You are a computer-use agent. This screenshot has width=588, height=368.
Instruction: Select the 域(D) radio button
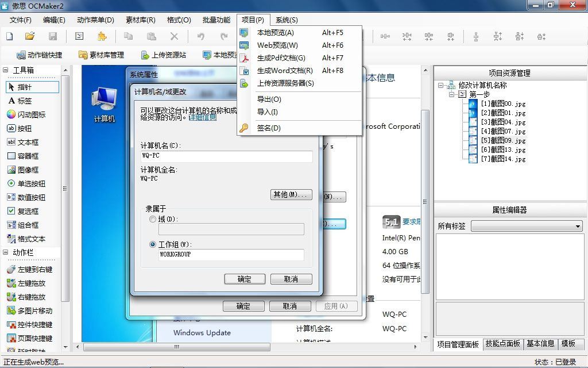(153, 219)
